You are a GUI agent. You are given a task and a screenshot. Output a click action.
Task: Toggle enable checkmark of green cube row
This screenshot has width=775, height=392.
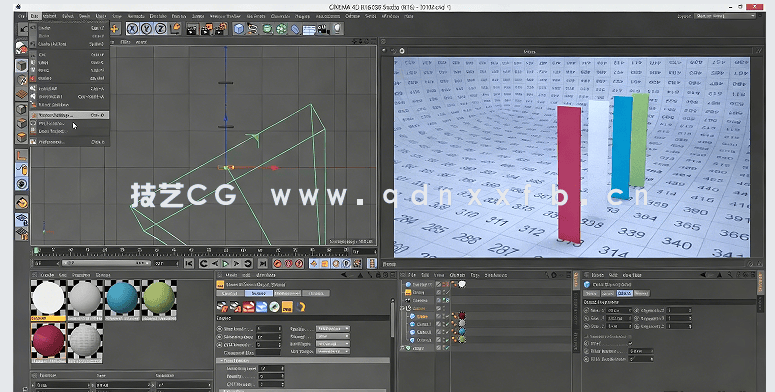click(446, 340)
